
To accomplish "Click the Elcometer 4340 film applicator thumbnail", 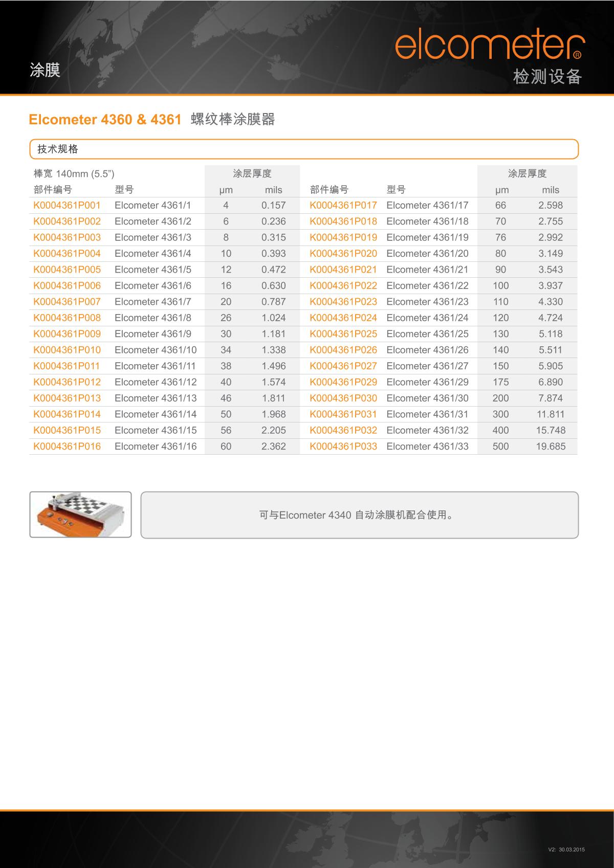I will [x=80, y=515].
